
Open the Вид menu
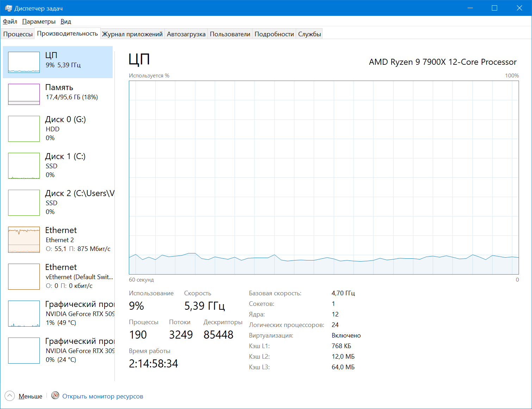(x=66, y=21)
